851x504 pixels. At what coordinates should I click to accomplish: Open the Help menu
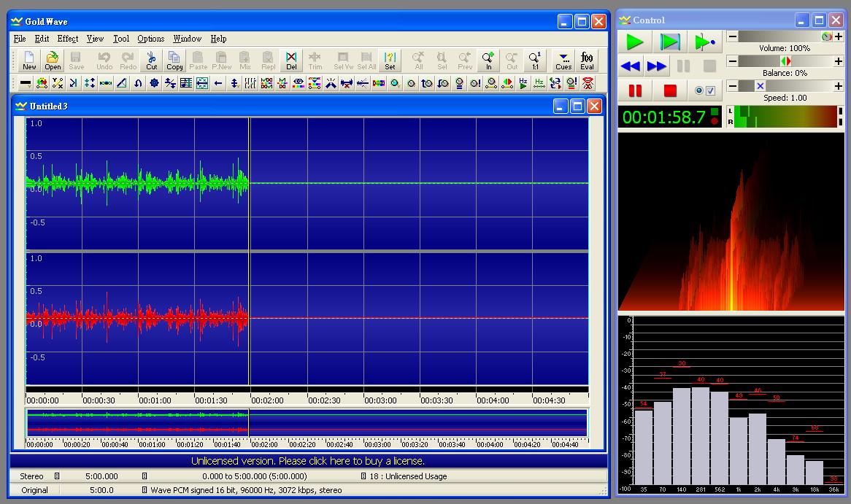pyautogui.click(x=219, y=39)
